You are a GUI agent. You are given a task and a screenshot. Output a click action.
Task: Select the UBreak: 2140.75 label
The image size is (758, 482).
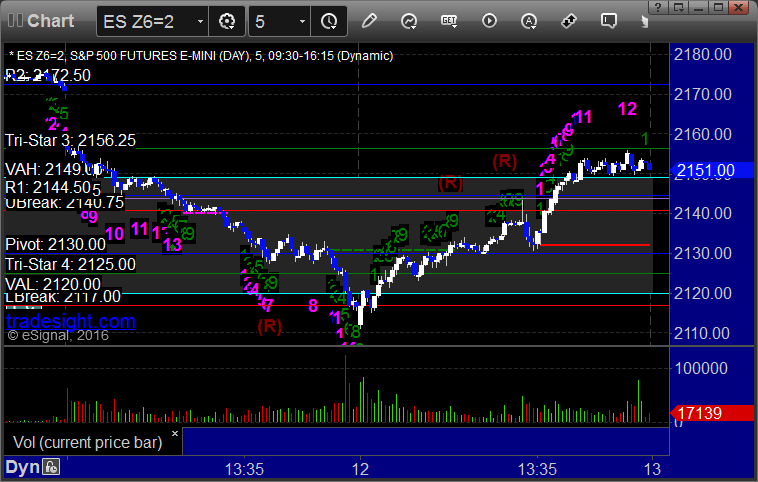point(64,202)
